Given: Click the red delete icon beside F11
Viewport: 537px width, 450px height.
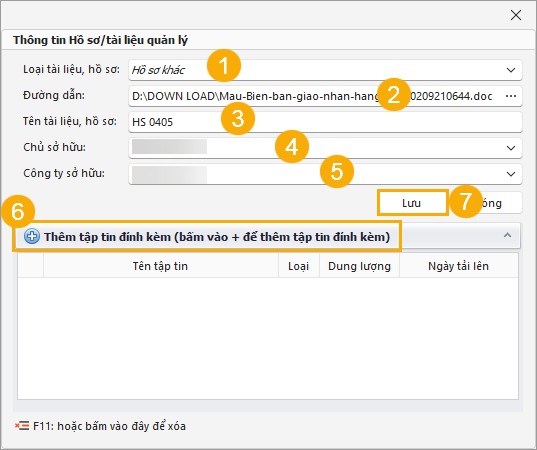Looking at the screenshot, I should click(x=22, y=426).
